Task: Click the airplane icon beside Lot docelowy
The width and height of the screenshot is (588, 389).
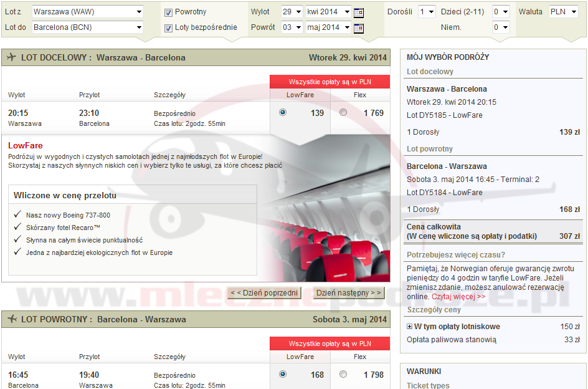Action: tap(11, 57)
